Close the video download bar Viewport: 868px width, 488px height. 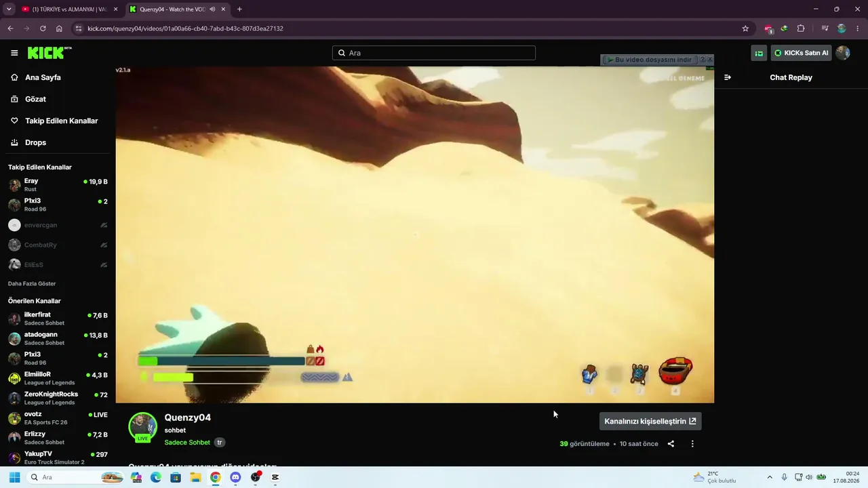click(710, 60)
